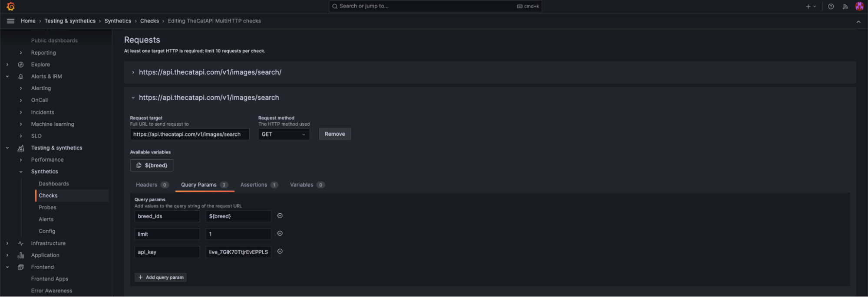Expand the SLO sidebar item
The image size is (868, 297).
pyautogui.click(x=21, y=136)
